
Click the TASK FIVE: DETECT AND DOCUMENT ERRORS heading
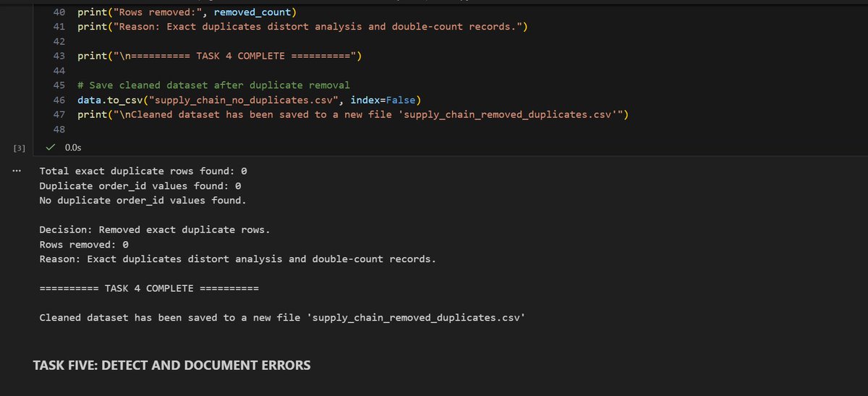(x=172, y=366)
